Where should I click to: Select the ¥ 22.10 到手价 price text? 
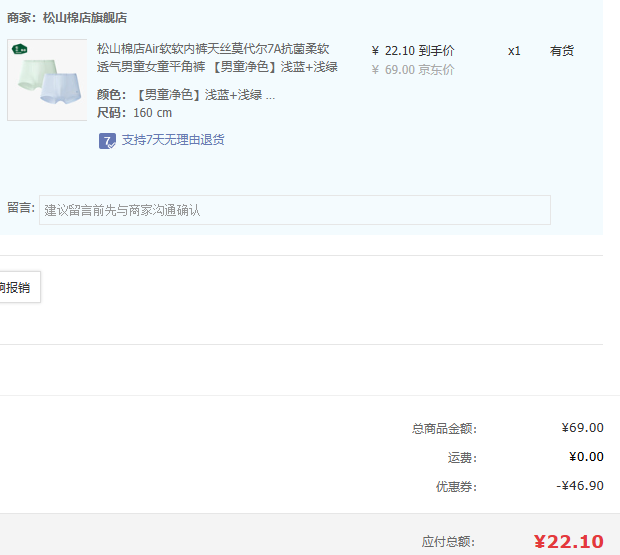413,51
